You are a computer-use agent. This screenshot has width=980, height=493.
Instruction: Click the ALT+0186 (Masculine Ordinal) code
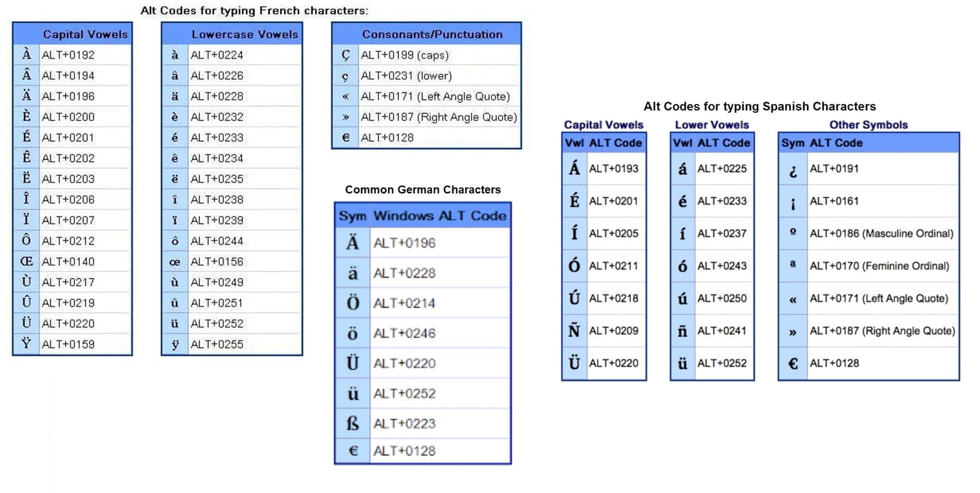tap(881, 233)
